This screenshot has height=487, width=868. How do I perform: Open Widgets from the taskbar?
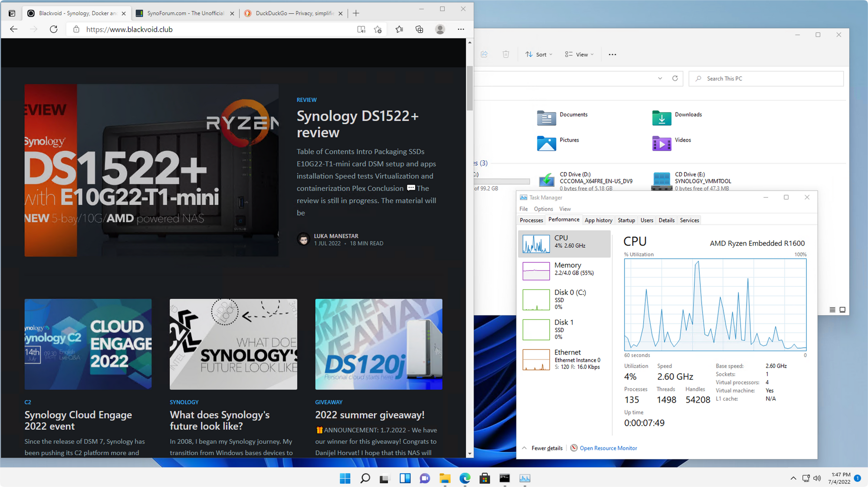click(405, 478)
